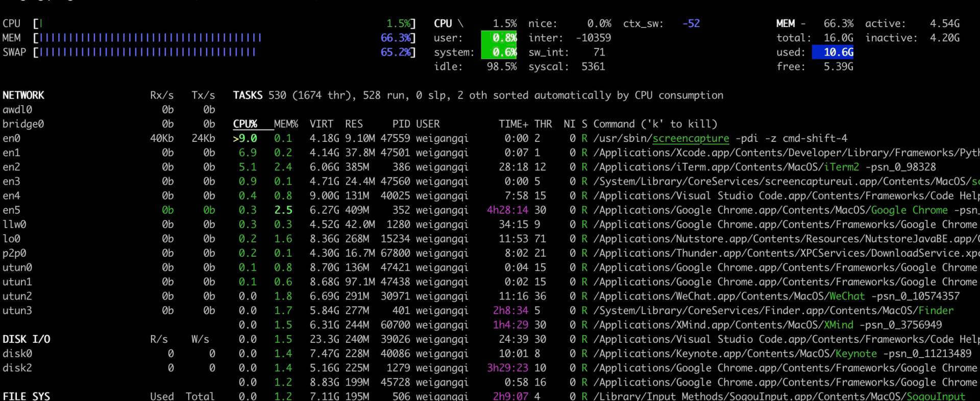Click the SogouInput process command
The image size is (980, 401).
click(779, 396)
